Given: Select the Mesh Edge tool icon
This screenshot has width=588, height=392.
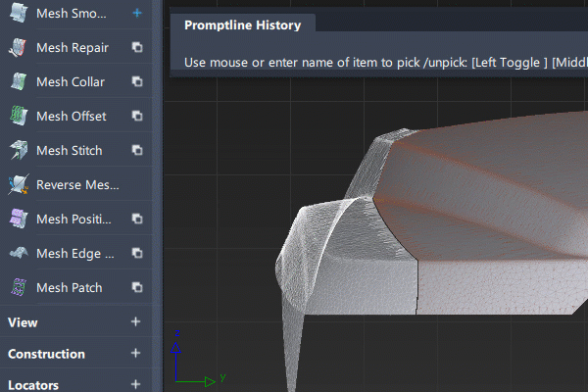Looking at the screenshot, I should coord(19,253).
